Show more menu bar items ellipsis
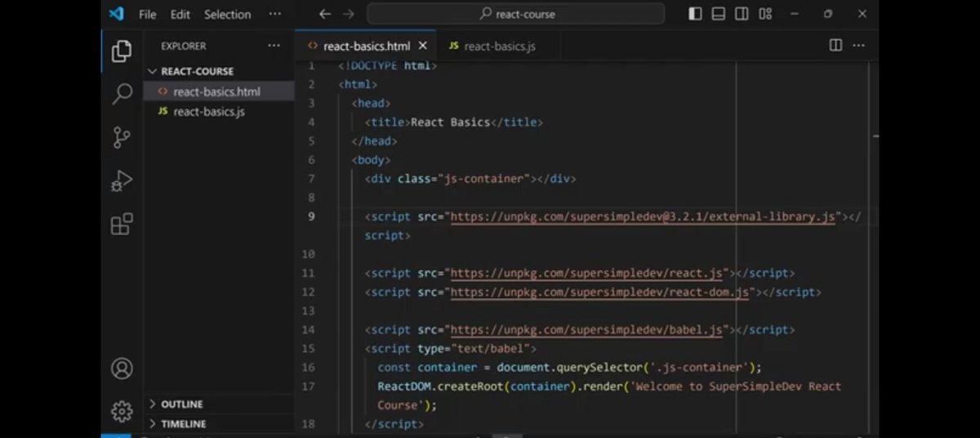The width and height of the screenshot is (980, 438). click(x=274, y=14)
